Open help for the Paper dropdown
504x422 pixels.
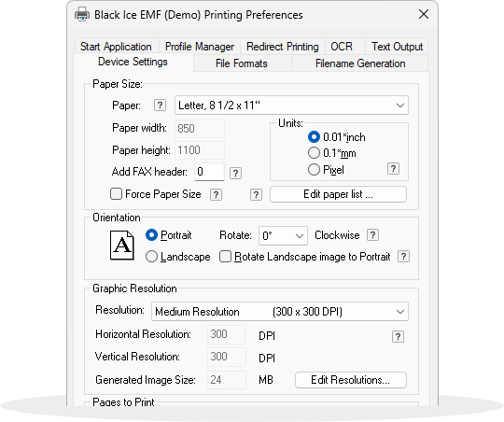pyautogui.click(x=160, y=105)
